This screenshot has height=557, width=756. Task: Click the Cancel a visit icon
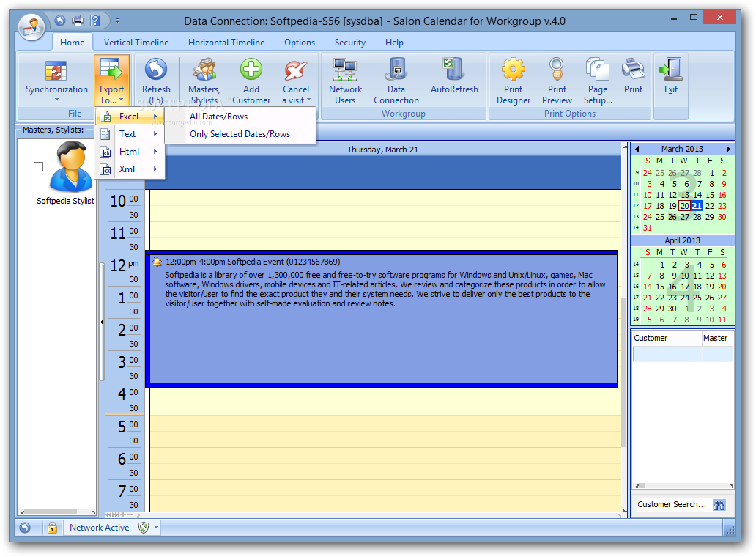click(295, 71)
